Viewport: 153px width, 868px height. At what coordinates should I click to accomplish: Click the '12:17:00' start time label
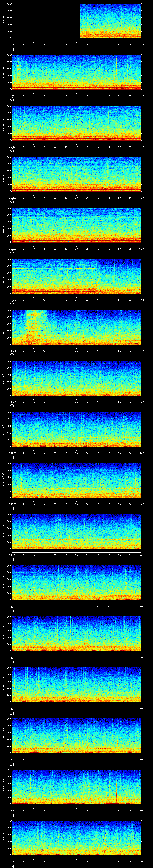(12, 708)
